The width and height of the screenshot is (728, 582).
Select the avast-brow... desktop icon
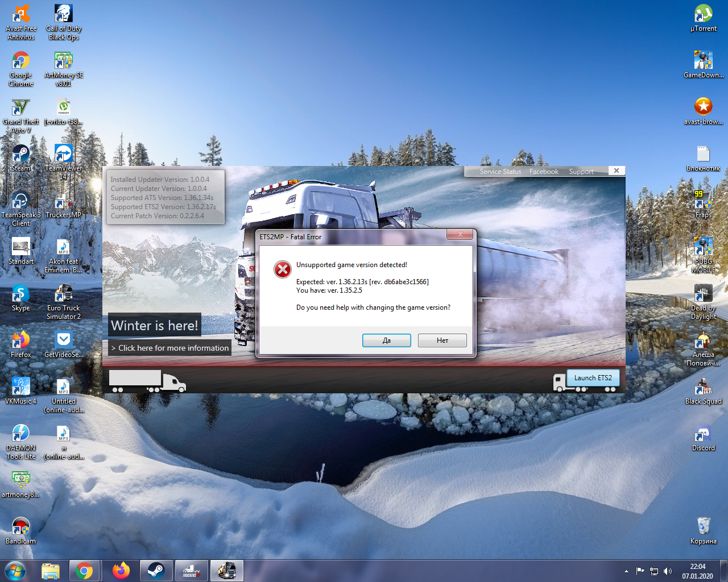point(704,111)
